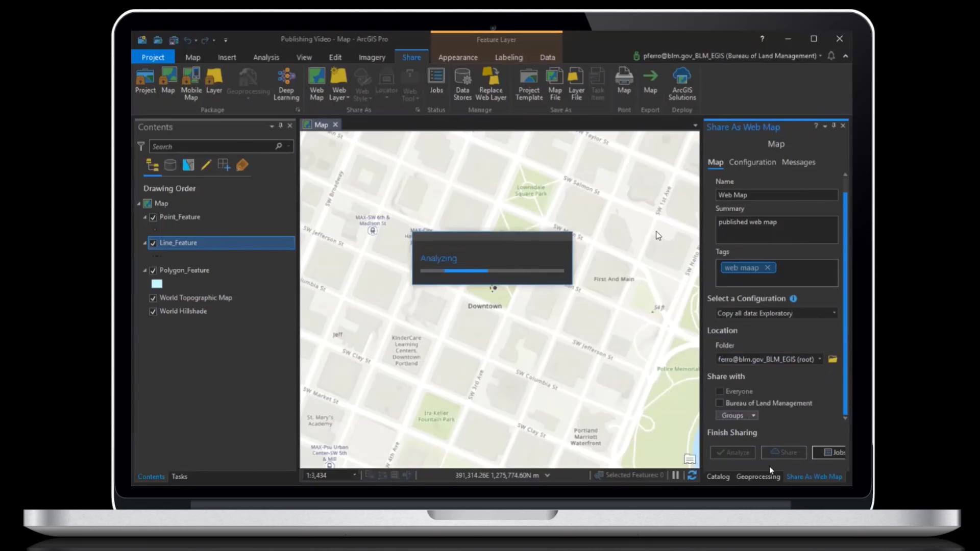Open Tasks tab beside Contents
The image size is (980, 551).
(x=179, y=477)
